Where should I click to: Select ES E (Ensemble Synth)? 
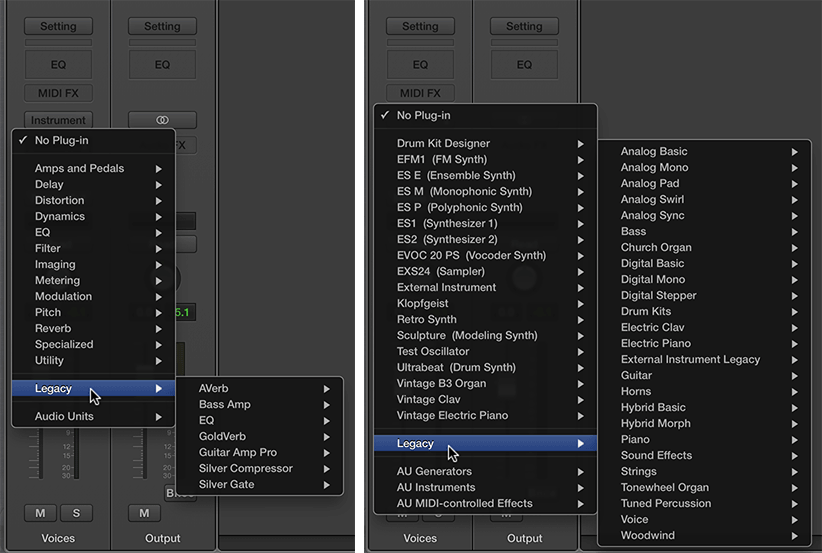(x=485, y=176)
